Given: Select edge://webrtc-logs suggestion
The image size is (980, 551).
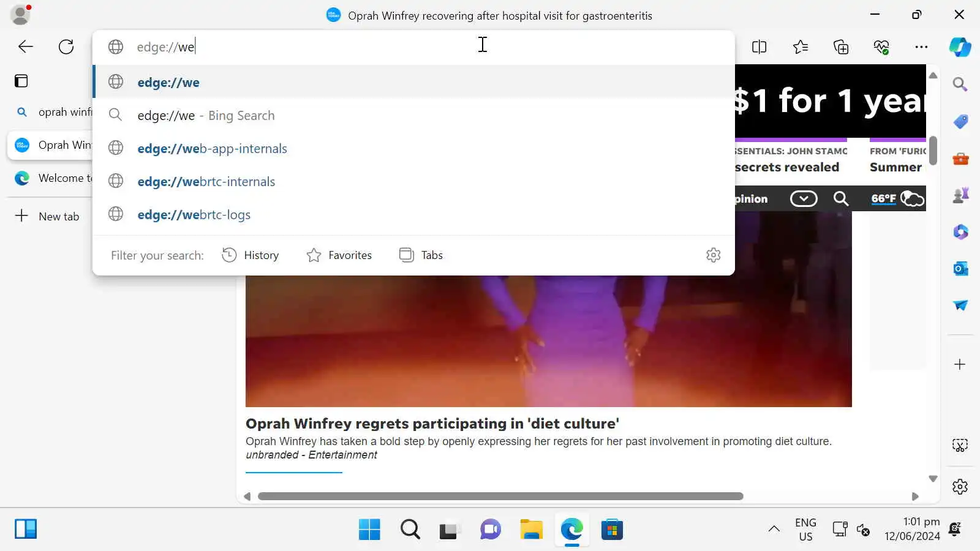Looking at the screenshot, I should coord(414,214).
